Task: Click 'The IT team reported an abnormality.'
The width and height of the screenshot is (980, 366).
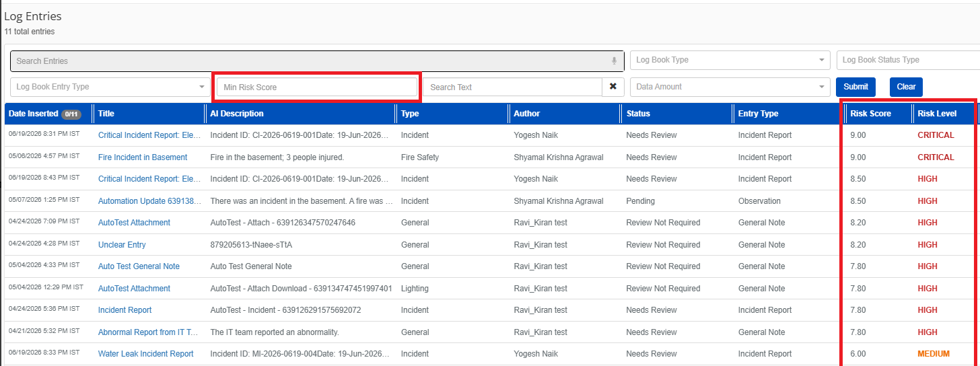Action: pos(275,332)
